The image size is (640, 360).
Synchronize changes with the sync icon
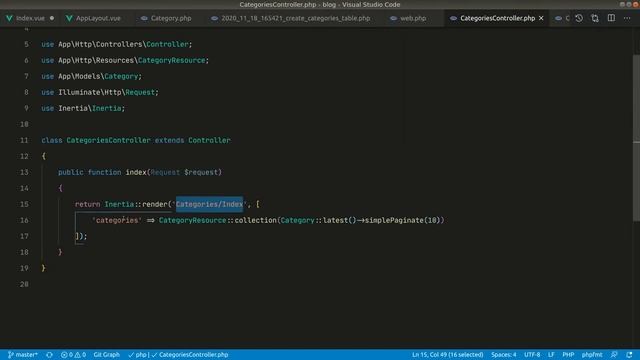49,355
